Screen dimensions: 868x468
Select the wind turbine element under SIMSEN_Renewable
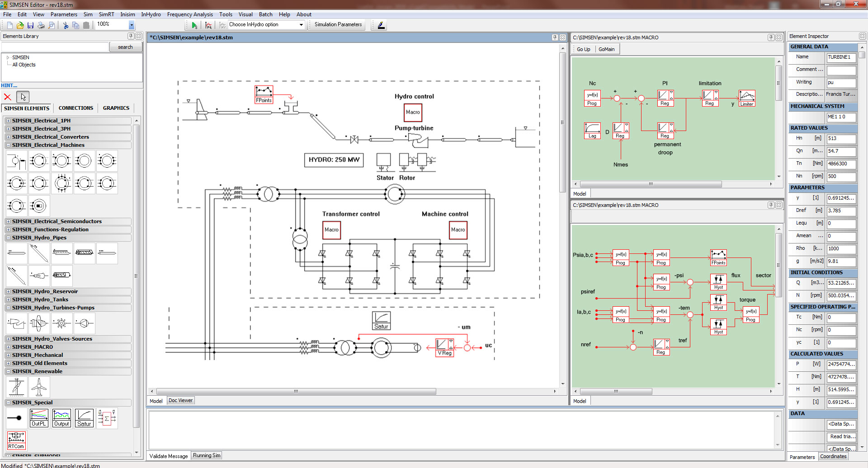pyautogui.click(x=39, y=387)
